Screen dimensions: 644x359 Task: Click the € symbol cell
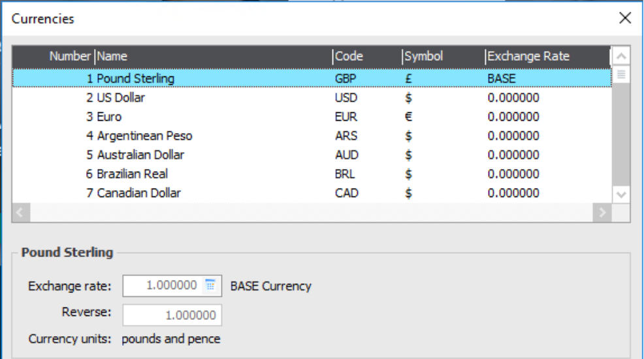408,117
